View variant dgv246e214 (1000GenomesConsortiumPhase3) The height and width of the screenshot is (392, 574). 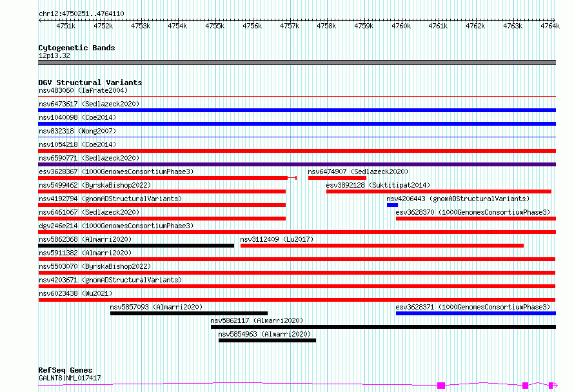coord(116,226)
